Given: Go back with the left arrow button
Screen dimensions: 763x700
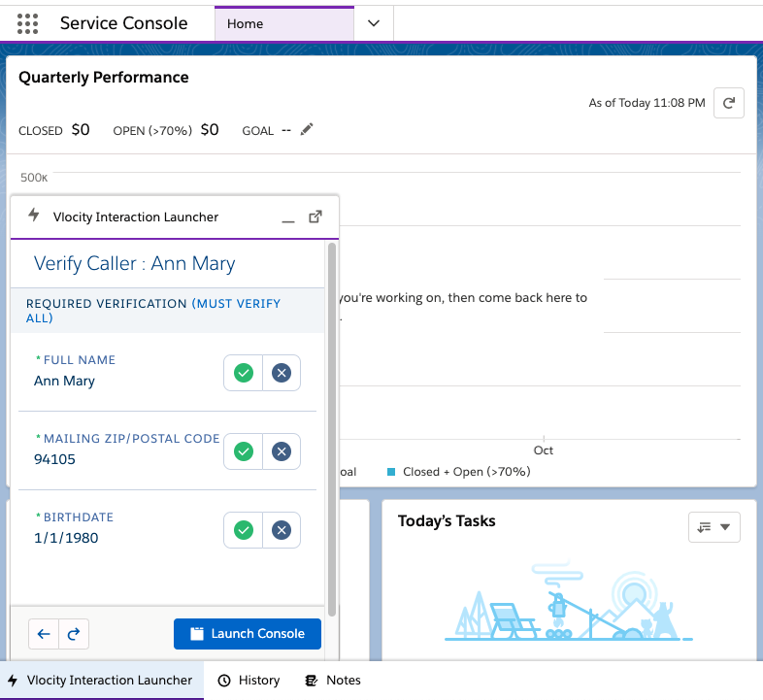Looking at the screenshot, I should point(44,634).
